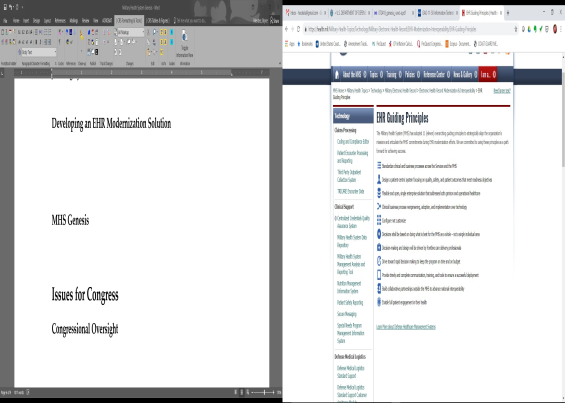Open Nutrition Management Information System link
Screen dimensions: 565x403
[x=349, y=287]
